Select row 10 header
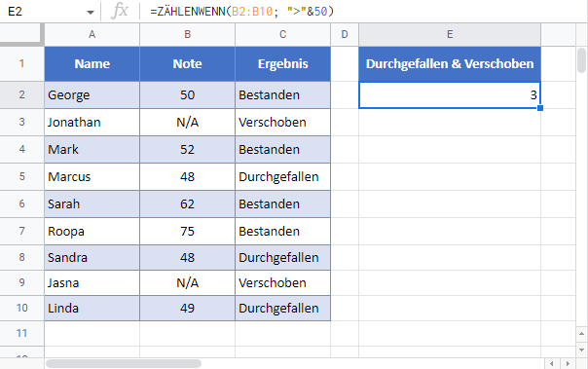The width and height of the screenshot is (588, 369). [21, 308]
